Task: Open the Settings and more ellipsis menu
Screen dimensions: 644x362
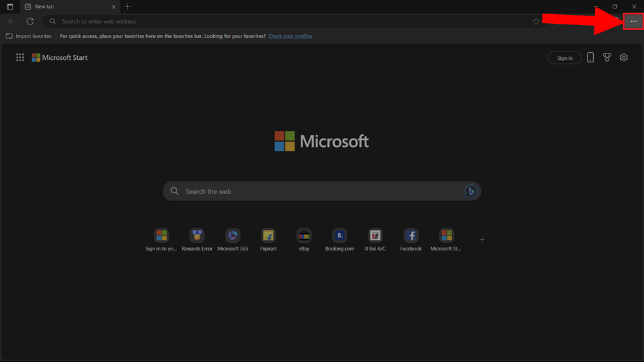Action: point(633,21)
